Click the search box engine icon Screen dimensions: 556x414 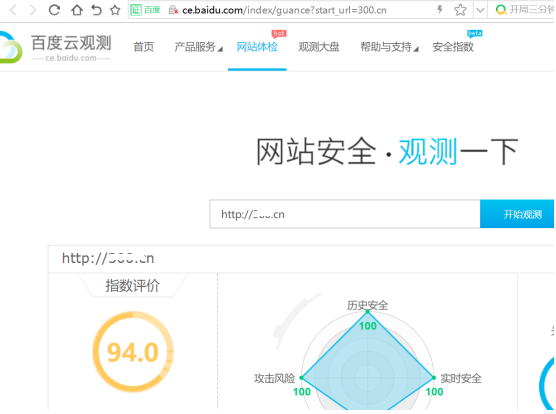[500, 10]
